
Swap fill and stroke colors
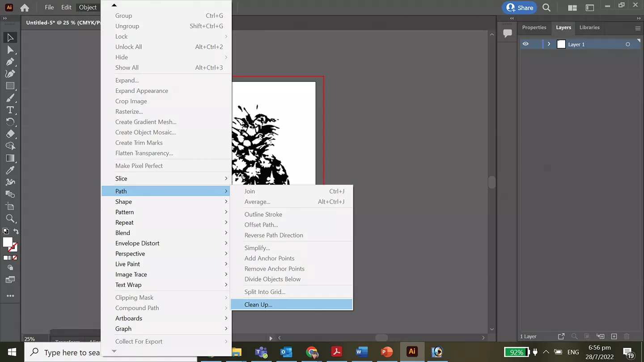[16, 232]
